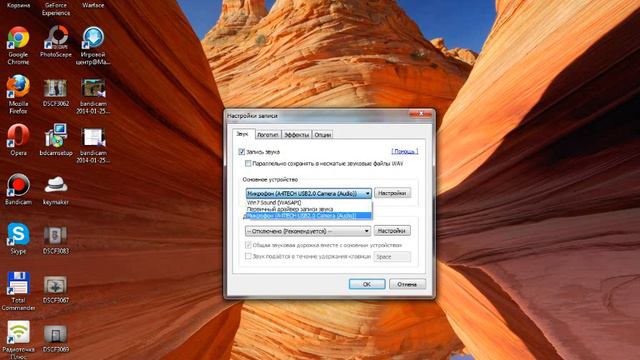Select the Корзина desktop label
Screen dimensions: 640x360
(x=18, y=5)
